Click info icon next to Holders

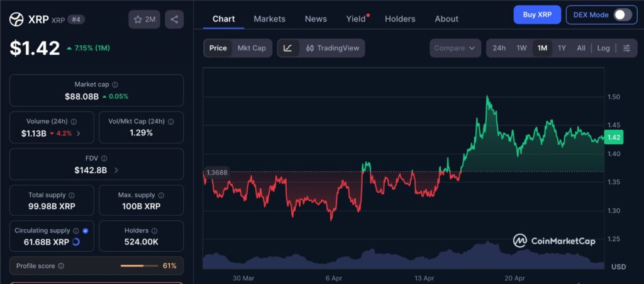(x=155, y=230)
